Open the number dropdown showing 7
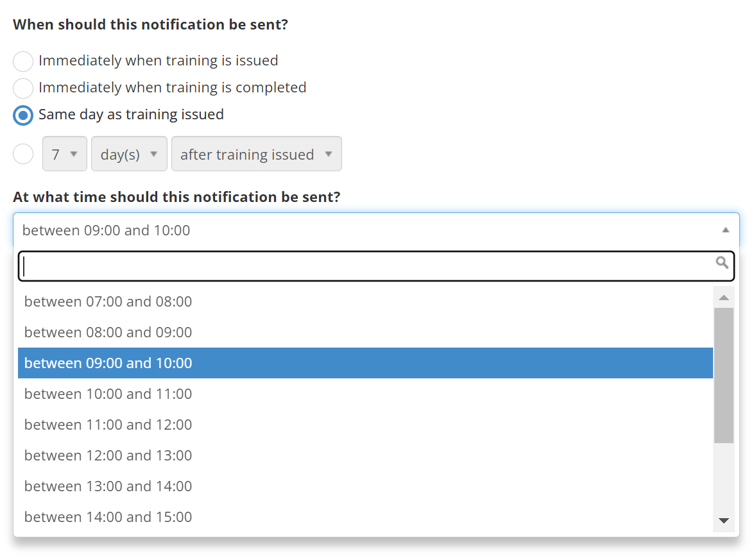 pos(65,155)
